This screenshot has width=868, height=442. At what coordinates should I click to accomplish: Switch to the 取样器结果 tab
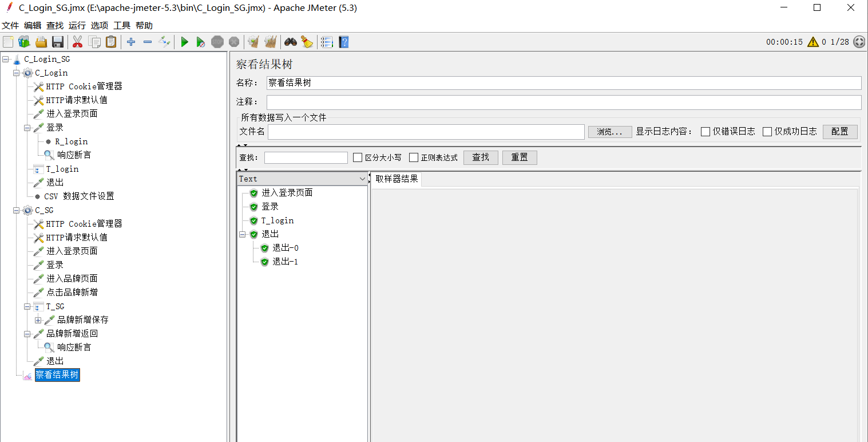point(398,179)
